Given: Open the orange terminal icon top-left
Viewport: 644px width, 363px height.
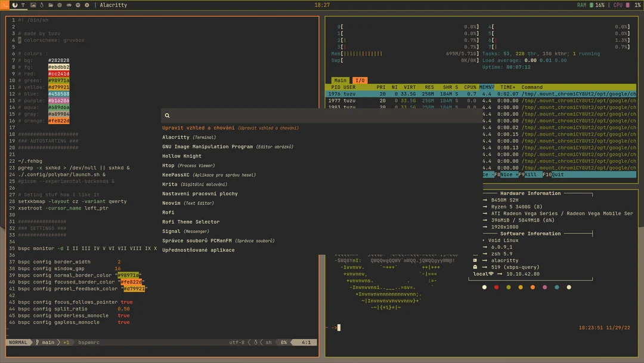Looking at the screenshot, I should tap(5, 5).
